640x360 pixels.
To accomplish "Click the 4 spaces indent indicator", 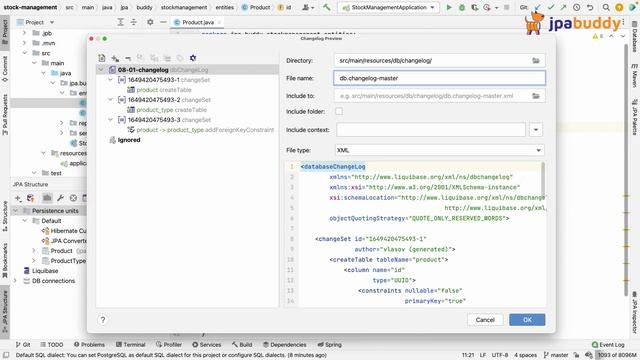I will coord(525,355).
